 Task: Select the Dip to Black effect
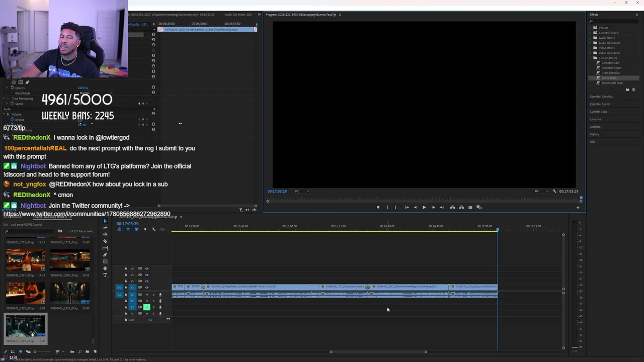(x=609, y=78)
